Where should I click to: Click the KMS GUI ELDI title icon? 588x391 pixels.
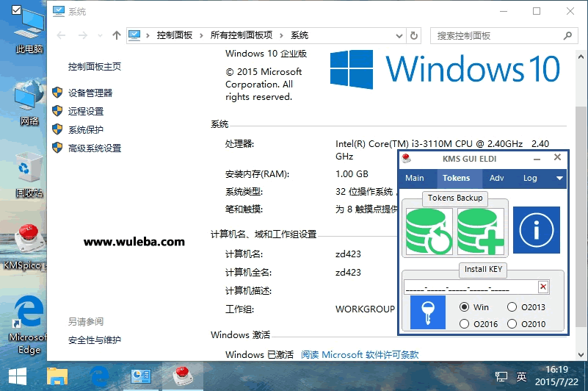pos(406,158)
